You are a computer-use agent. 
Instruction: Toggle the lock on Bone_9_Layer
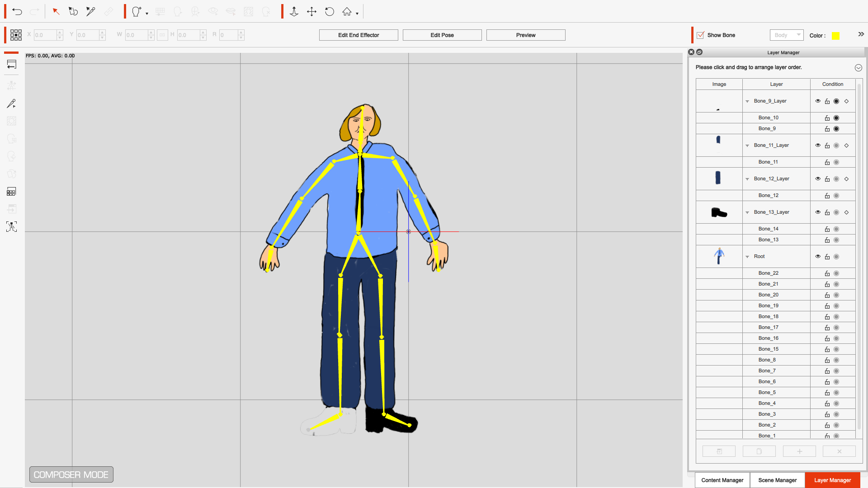pyautogui.click(x=827, y=101)
